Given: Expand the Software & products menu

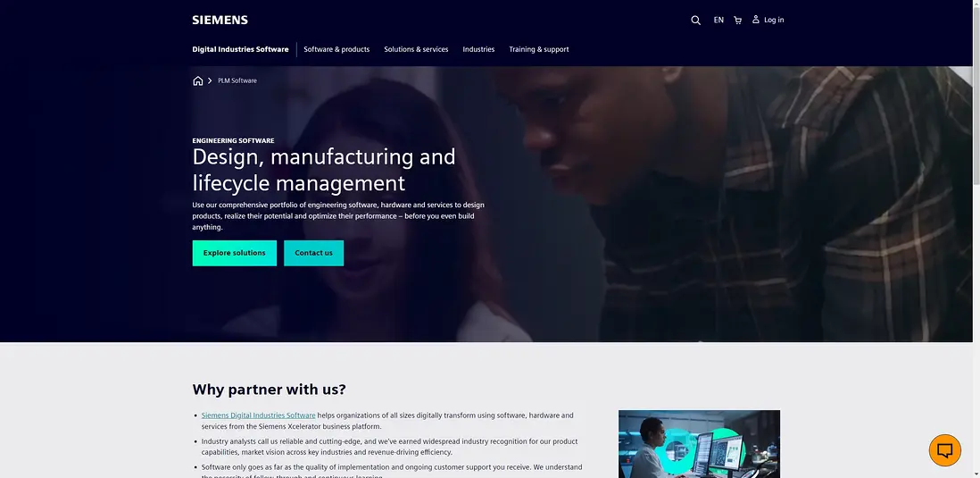Looking at the screenshot, I should (x=336, y=49).
